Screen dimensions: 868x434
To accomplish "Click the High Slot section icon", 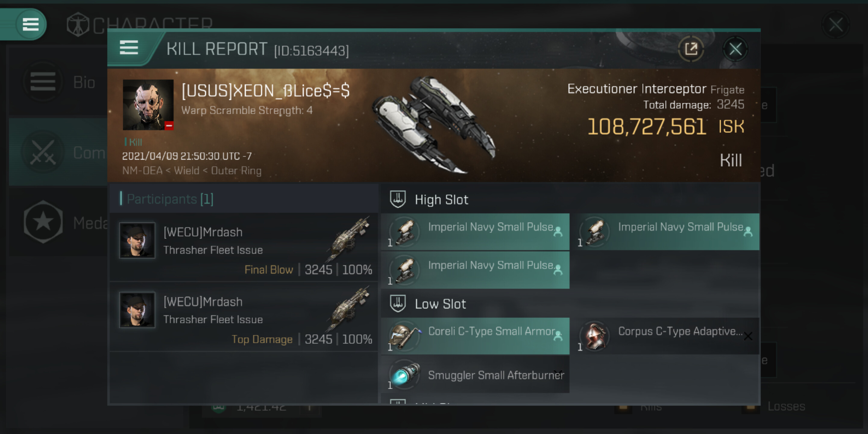I will 398,199.
